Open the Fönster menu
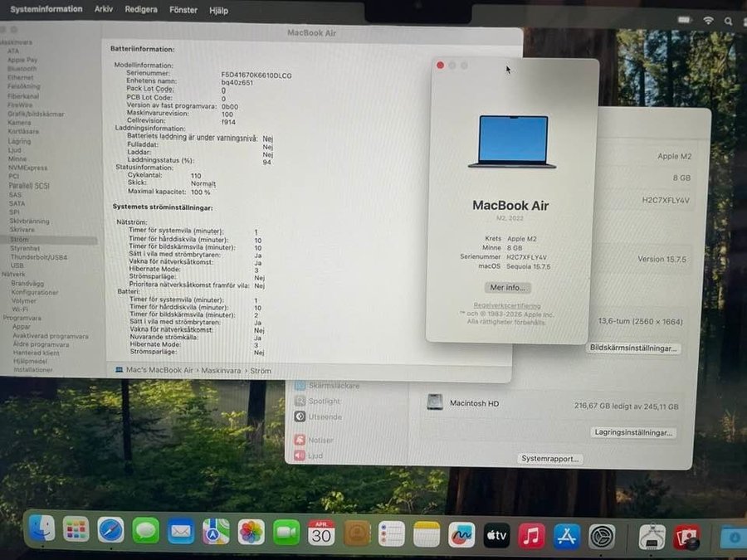The width and height of the screenshot is (747, 560). (183, 10)
